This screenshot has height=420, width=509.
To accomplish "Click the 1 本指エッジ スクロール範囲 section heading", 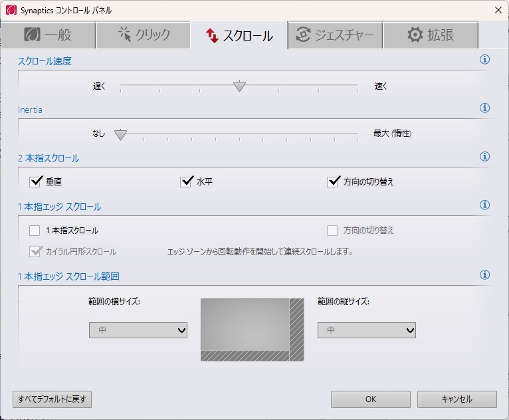I will coord(69,276).
